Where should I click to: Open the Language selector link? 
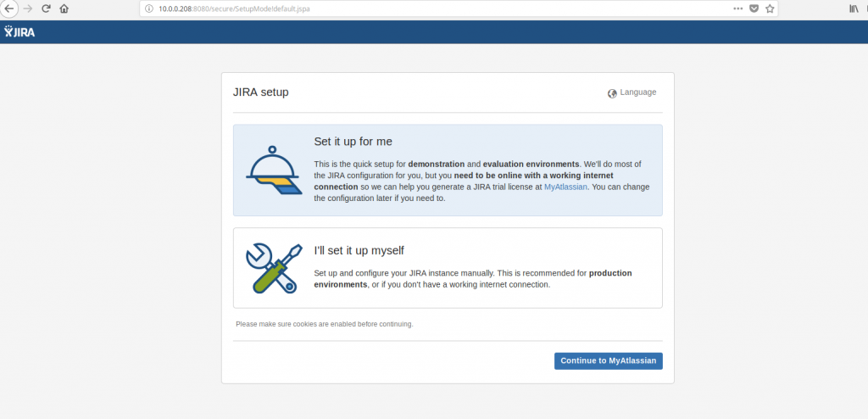coord(637,92)
